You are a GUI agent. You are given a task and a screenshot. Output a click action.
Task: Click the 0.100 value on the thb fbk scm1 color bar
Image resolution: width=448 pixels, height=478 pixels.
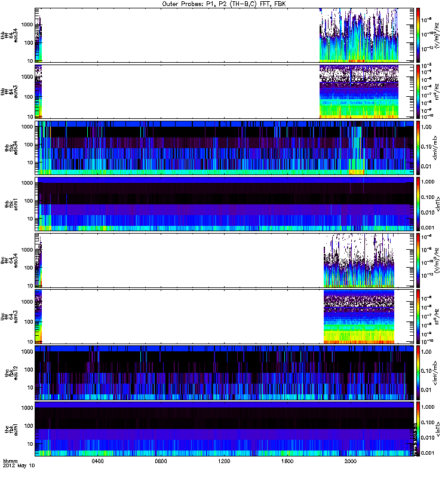[x=428, y=198]
